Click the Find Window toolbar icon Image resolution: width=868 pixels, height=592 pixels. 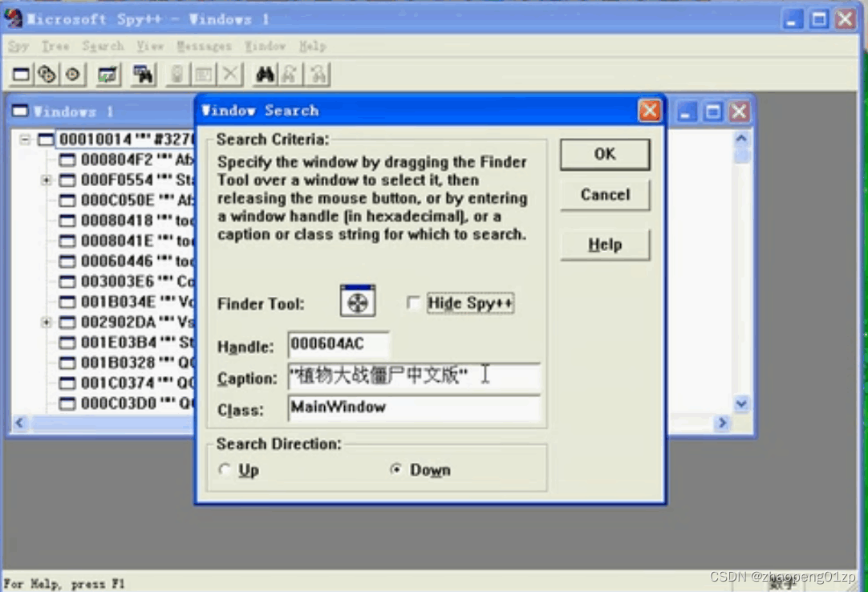click(x=144, y=75)
